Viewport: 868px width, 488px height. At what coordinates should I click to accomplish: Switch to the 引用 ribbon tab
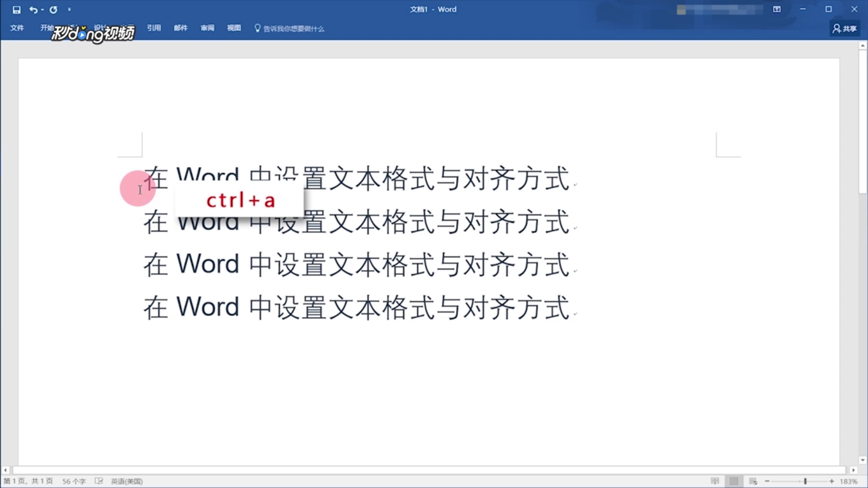coord(154,28)
